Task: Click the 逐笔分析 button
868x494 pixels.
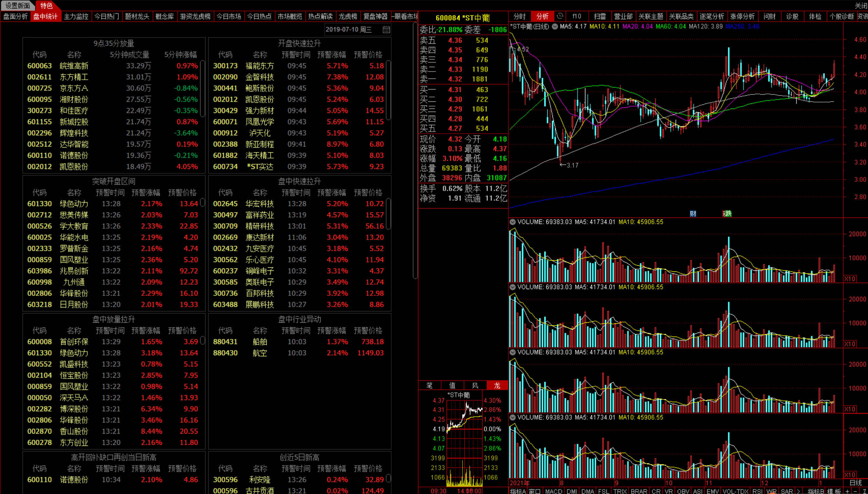Action: [x=711, y=16]
